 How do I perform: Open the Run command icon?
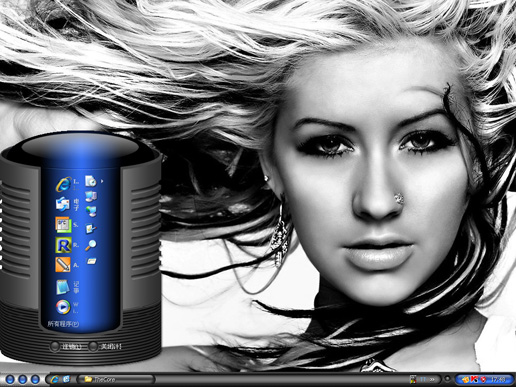tap(91, 261)
